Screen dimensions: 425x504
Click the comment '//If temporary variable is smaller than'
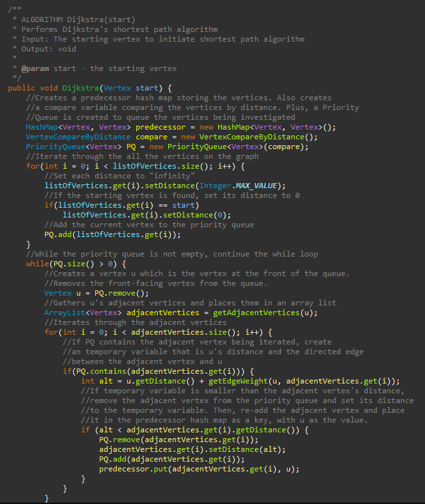click(242, 391)
